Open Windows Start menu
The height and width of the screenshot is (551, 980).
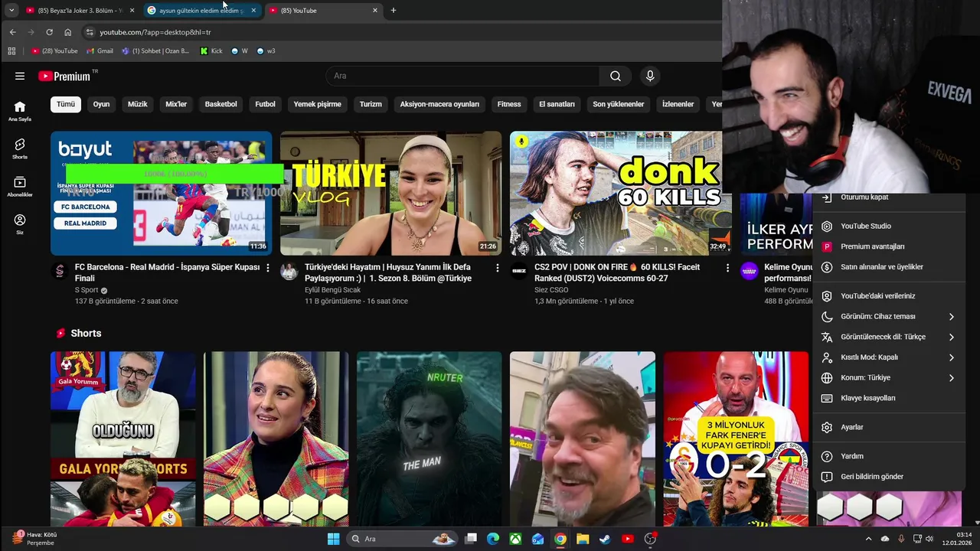coord(333,539)
